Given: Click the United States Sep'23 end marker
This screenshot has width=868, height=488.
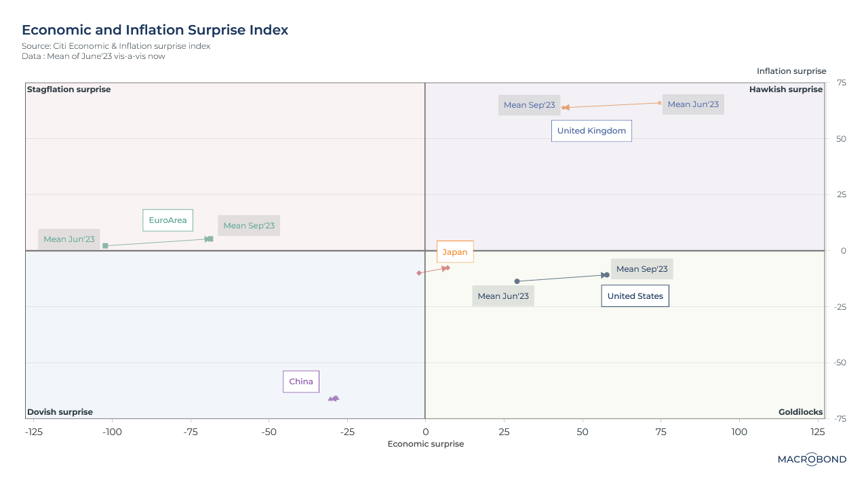Looking at the screenshot, I should click(606, 274).
